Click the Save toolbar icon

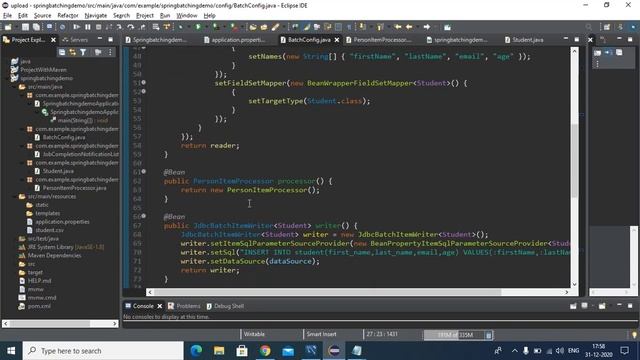(x=25, y=27)
